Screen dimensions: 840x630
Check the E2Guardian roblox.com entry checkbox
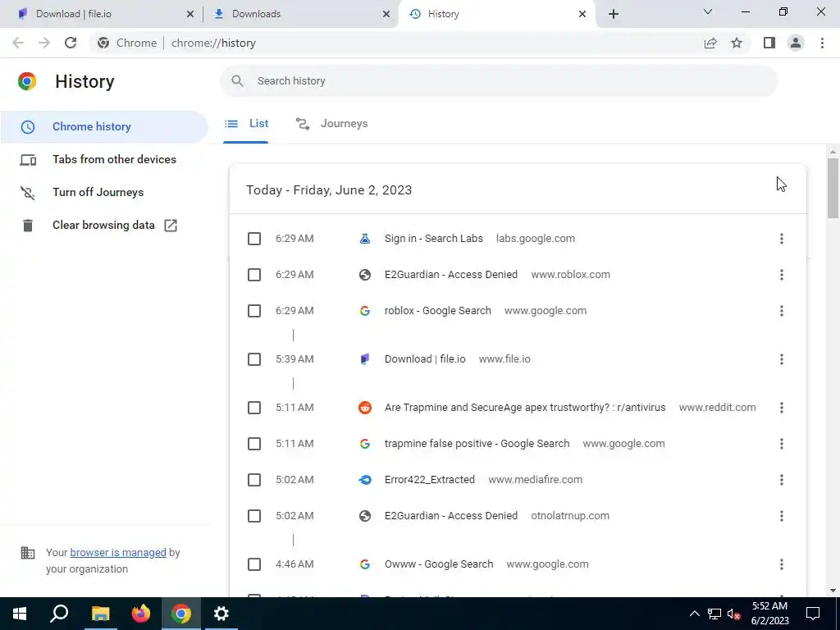pos(254,275)
